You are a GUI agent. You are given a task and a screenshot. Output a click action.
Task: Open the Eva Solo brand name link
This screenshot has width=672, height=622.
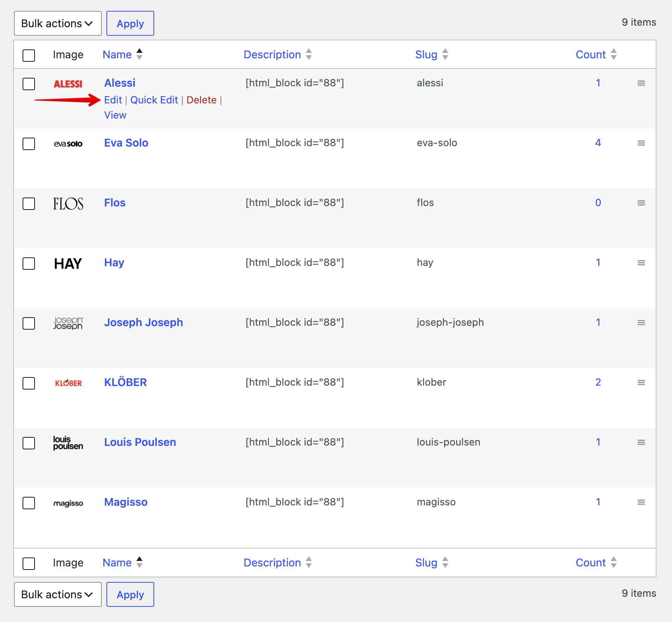point(126,143)
